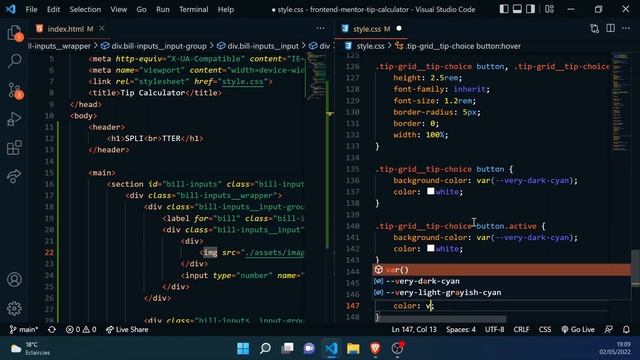Toggle the primary side bar layout icon

pos(504,9)
